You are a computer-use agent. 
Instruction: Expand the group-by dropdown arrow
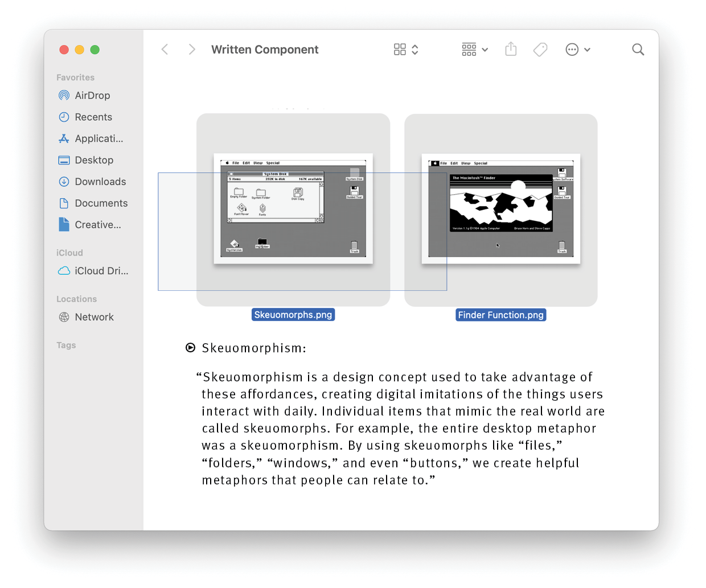485,50
